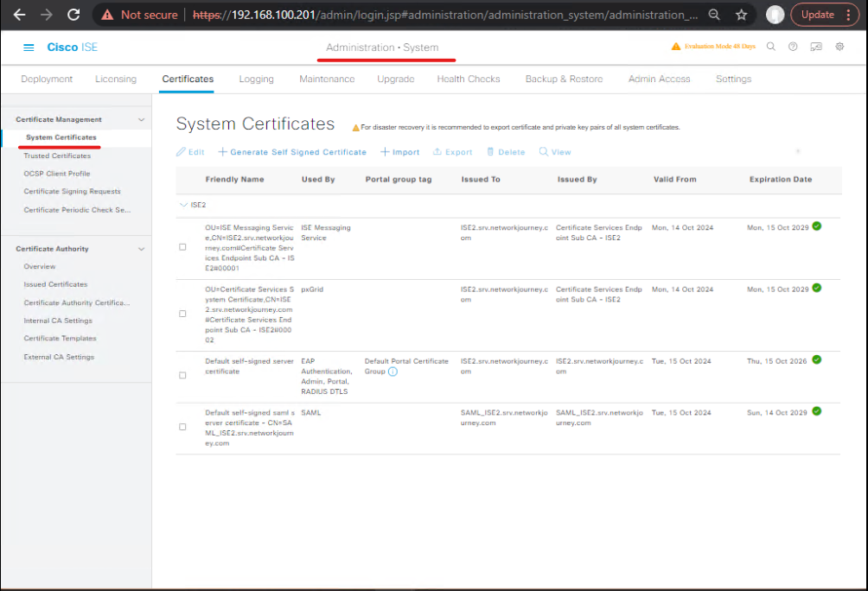Switch to the Licensing tab

pyautogui.click(x=116, y=79)
